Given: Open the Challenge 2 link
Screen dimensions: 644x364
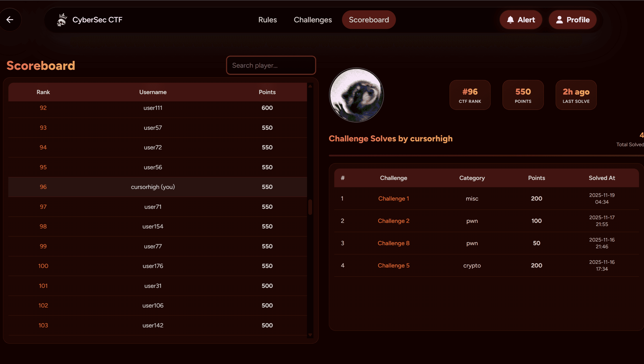Looking at the screenshot, I should (x=393, y=221).
